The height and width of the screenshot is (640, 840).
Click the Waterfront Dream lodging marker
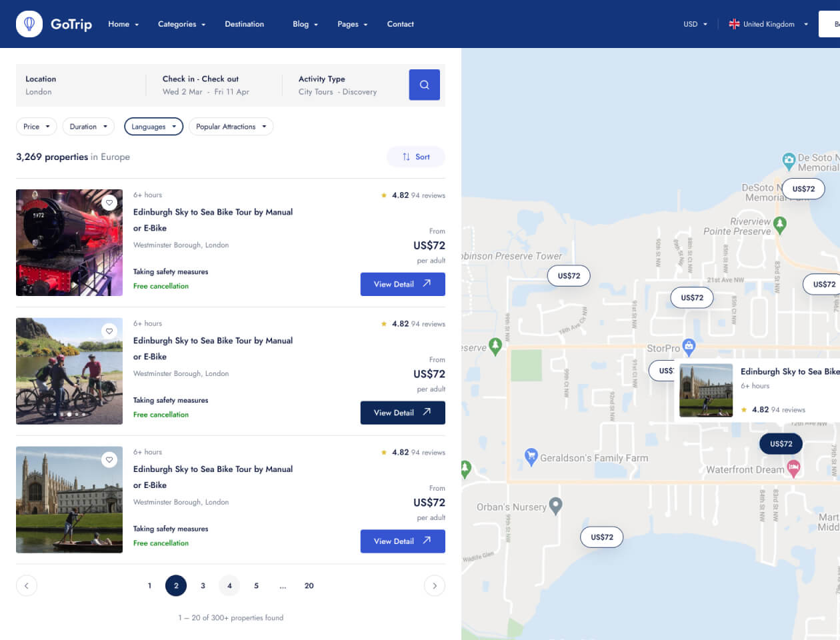793,468
